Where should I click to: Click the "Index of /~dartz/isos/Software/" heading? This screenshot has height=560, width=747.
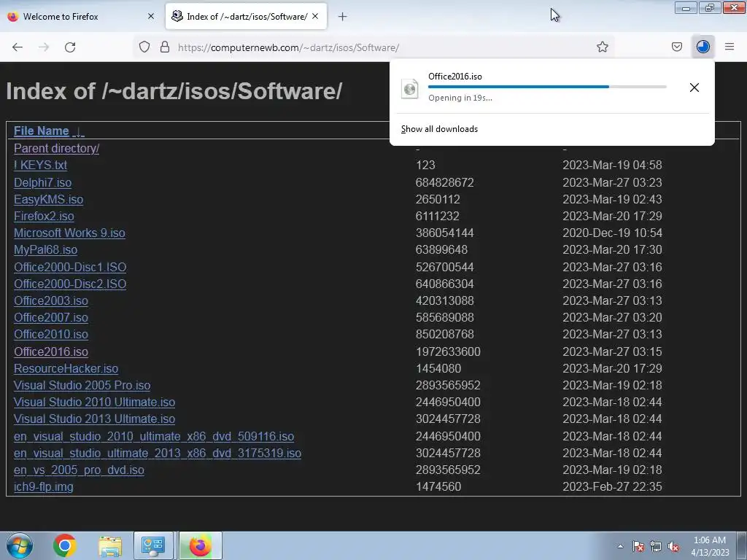174,91
